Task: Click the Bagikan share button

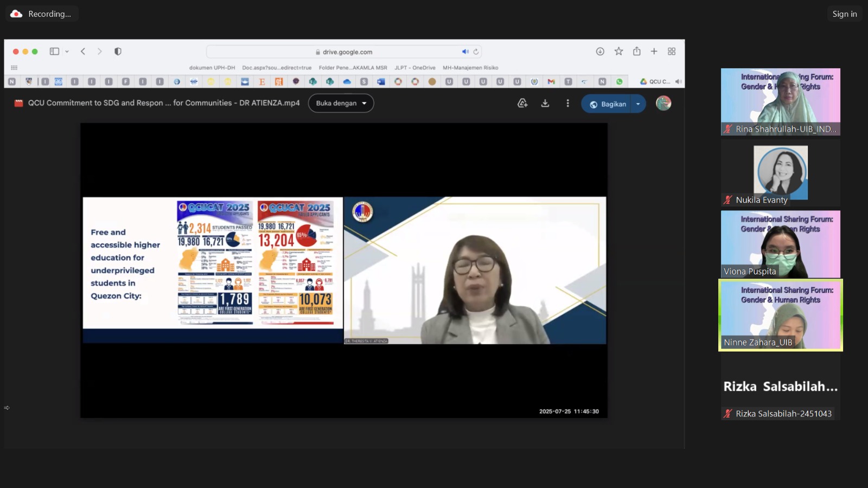Action: (607, 104)
